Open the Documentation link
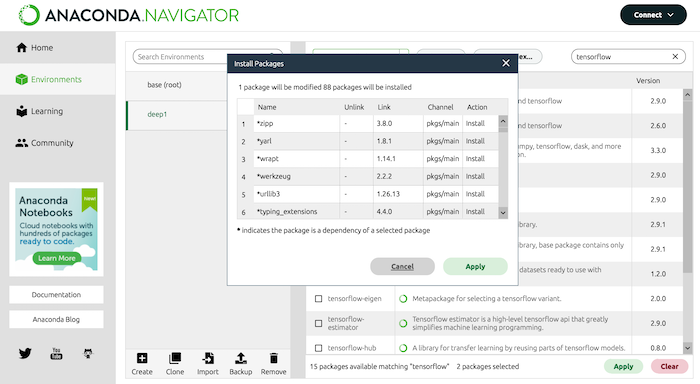 coord(56,295)
